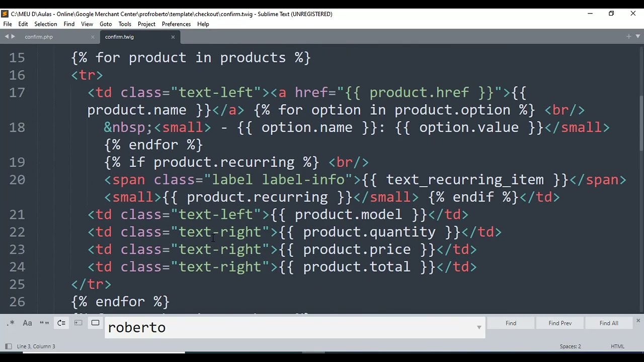Close the find panel
The height and width of the screenshot is (362, 644).
click(x=638, y=321)
